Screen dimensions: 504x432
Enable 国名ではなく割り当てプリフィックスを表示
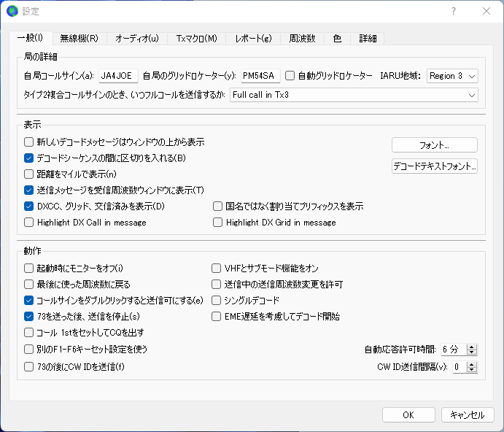[x=217, y=207]
